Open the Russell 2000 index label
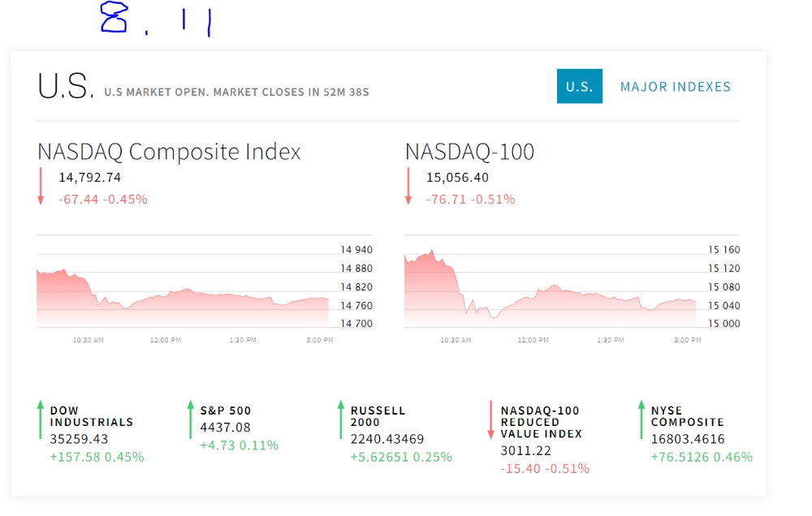This screenshot has height=516, width=812. coord(378,417)
